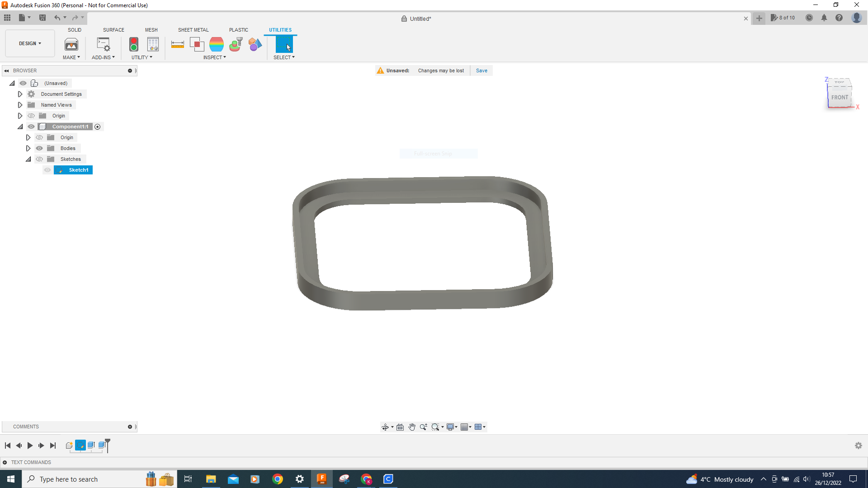Open the Interference inspect tool
This screenshot has width=868, height=488.
tap(197, 44)
